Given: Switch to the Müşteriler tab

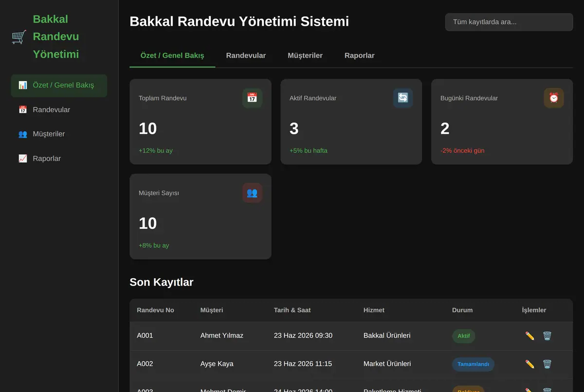Looking at the screenshot, I should (x=305, y=55).
